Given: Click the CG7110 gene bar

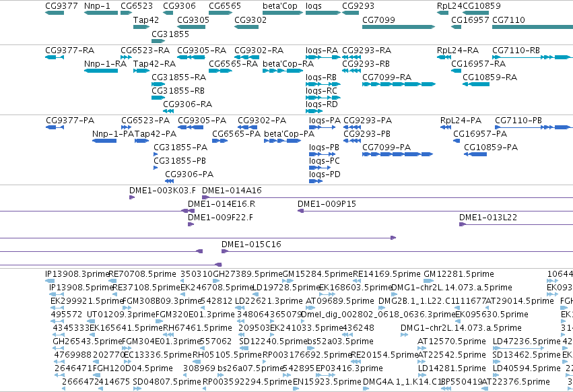Looking at the screenshot, I should [533, 27].
